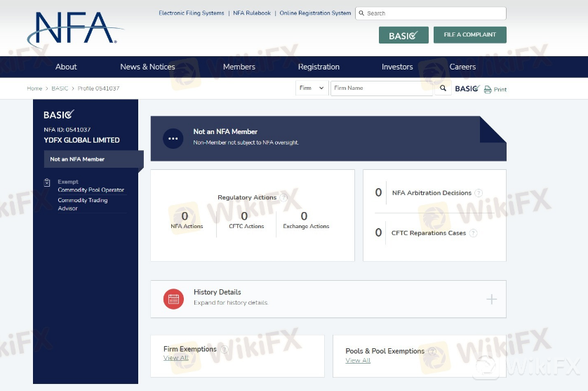
Task: Open the Registration menu
Action: click(x=319, y=67)
